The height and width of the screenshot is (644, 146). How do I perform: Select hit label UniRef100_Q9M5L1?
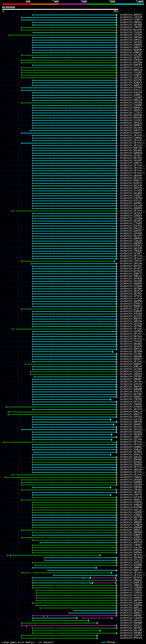tap(131, 95)
